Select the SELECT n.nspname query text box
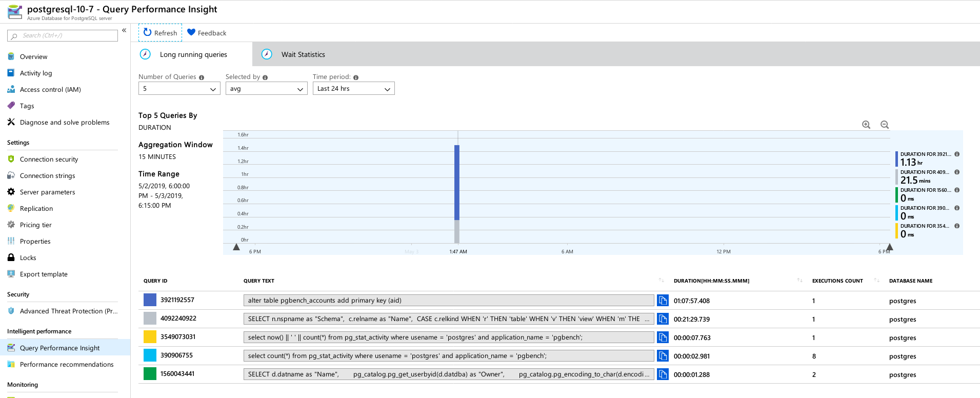This screenshot has height=398, width=980. tap(449, 319)
